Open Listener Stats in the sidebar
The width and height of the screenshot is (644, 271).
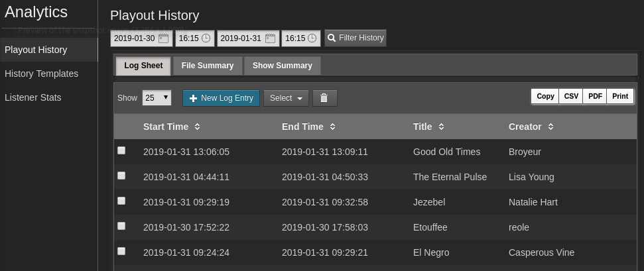(x=33, y=97)
